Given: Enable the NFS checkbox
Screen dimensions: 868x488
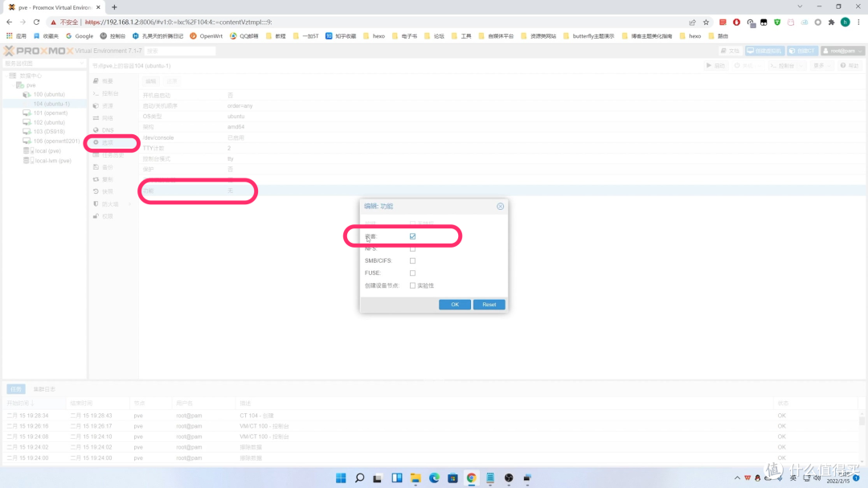Looking at the screenshot, I should [x=412, y=248].
